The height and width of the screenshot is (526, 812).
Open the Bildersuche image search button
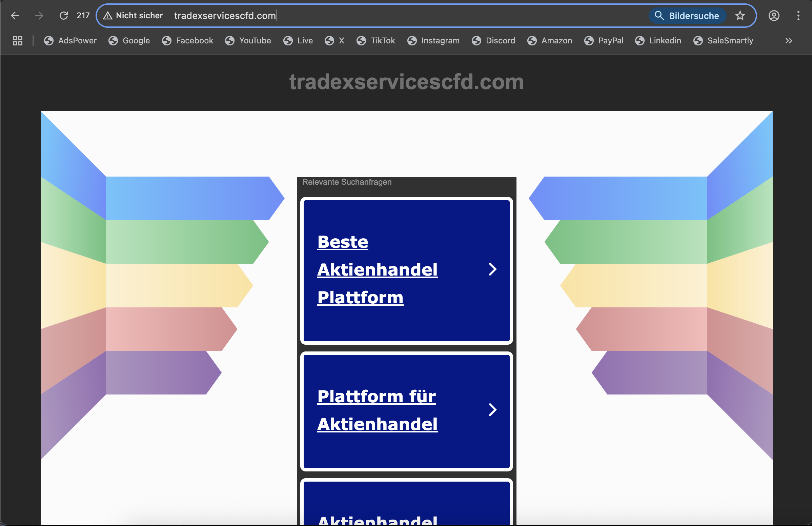(x=688, y=16)
